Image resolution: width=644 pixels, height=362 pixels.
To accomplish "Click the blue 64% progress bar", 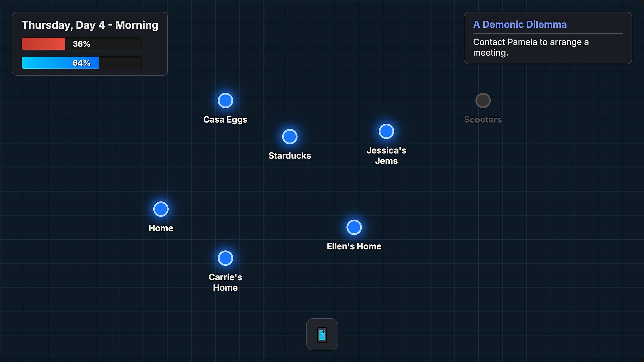I will pos(82,63).
